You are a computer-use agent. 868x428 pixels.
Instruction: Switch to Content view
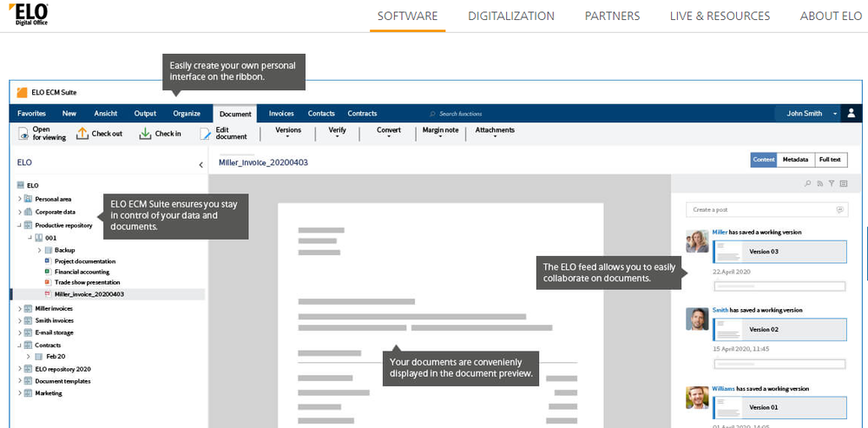(x=764, y=160)
